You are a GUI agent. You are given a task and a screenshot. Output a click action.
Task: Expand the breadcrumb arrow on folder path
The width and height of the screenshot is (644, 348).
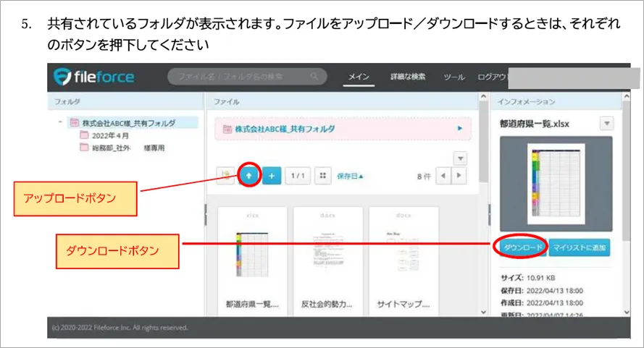(459, 129)
